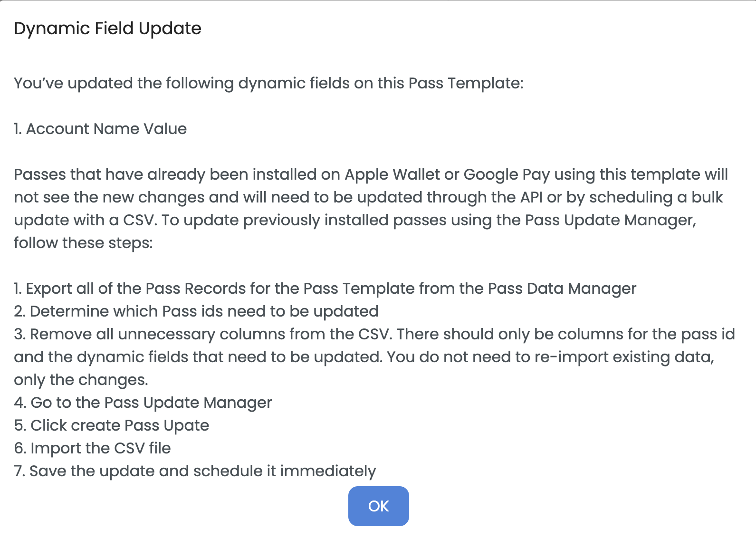This screenshot has height=539, width=756.
Task: Click the "only the changes." line
Action: tap(81, 380)
